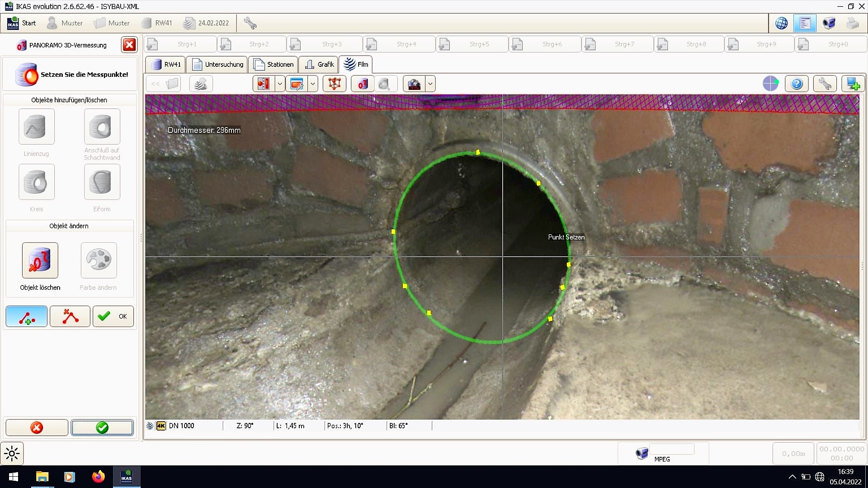Click the remove measuring point button
This screenshot has width=868, height=488.
70,316
